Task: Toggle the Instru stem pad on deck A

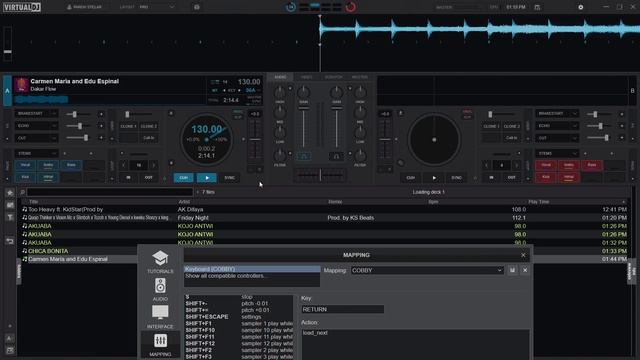Action: (x=48, y=165)
